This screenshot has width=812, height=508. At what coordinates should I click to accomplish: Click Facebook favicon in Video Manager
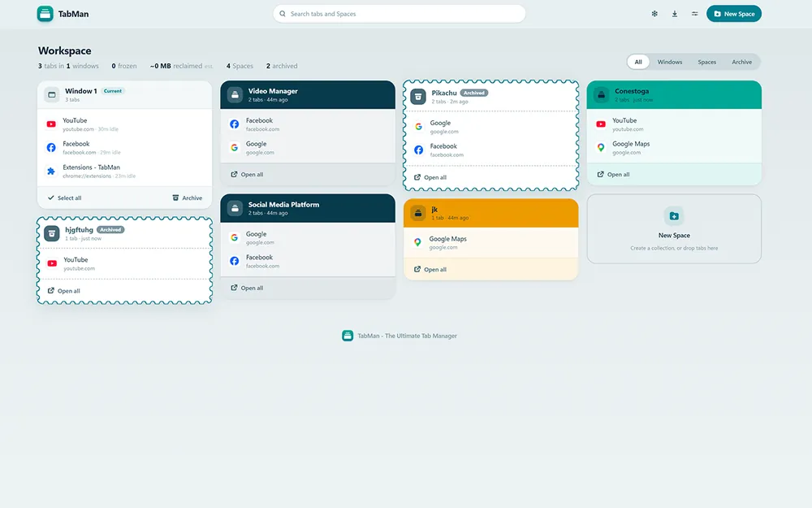pos(235,124)
